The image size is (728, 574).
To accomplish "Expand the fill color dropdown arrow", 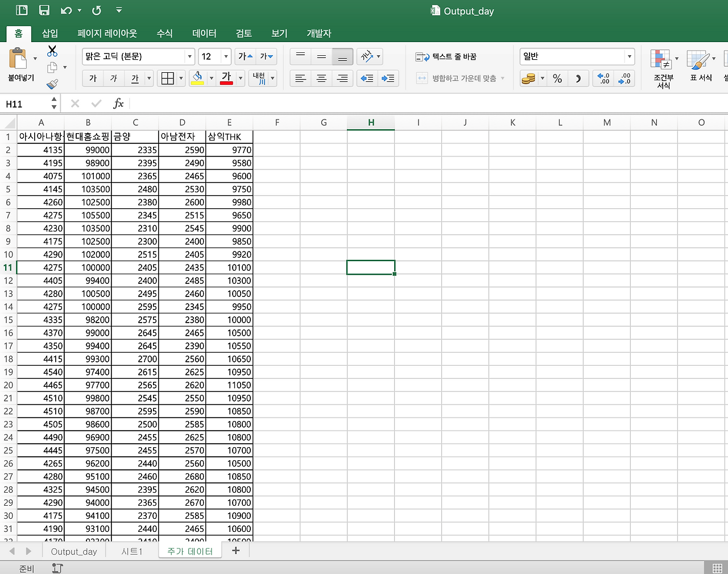I will click(x=212, y=79).
